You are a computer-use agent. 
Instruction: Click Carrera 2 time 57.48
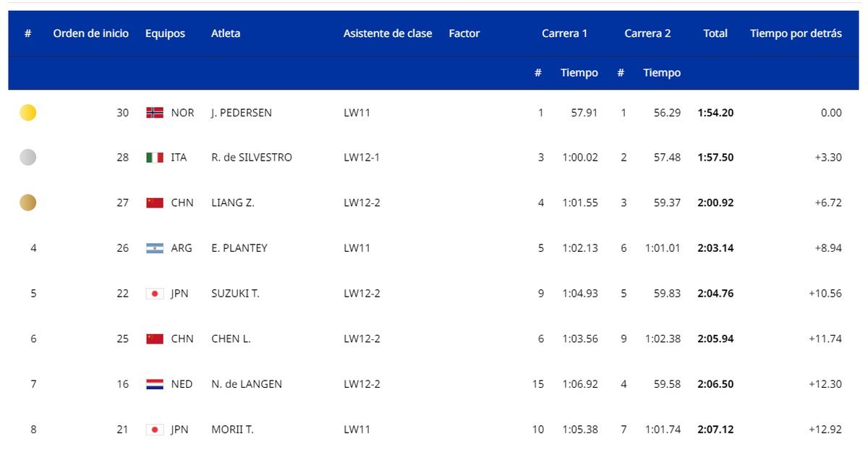point(667,158)
